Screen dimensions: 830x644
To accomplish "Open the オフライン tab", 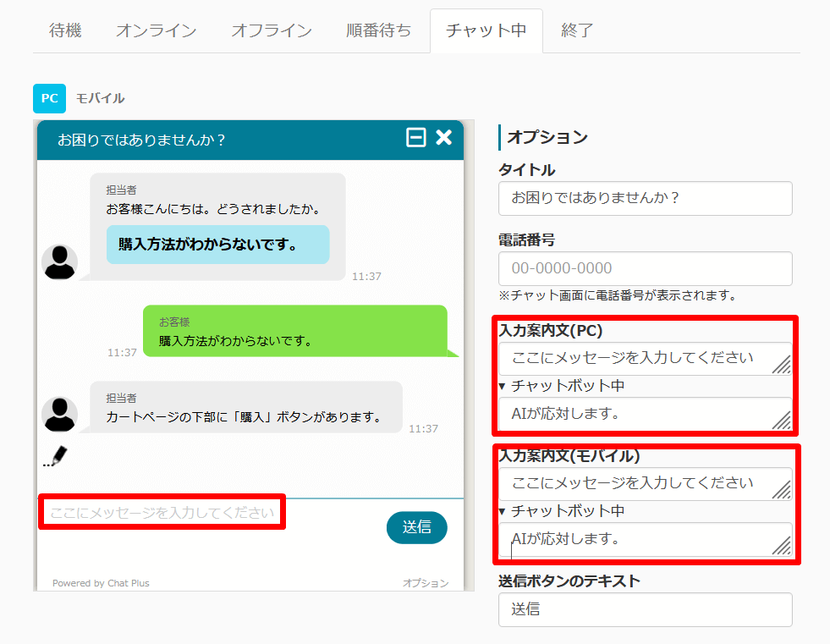I will coord(272,30).
